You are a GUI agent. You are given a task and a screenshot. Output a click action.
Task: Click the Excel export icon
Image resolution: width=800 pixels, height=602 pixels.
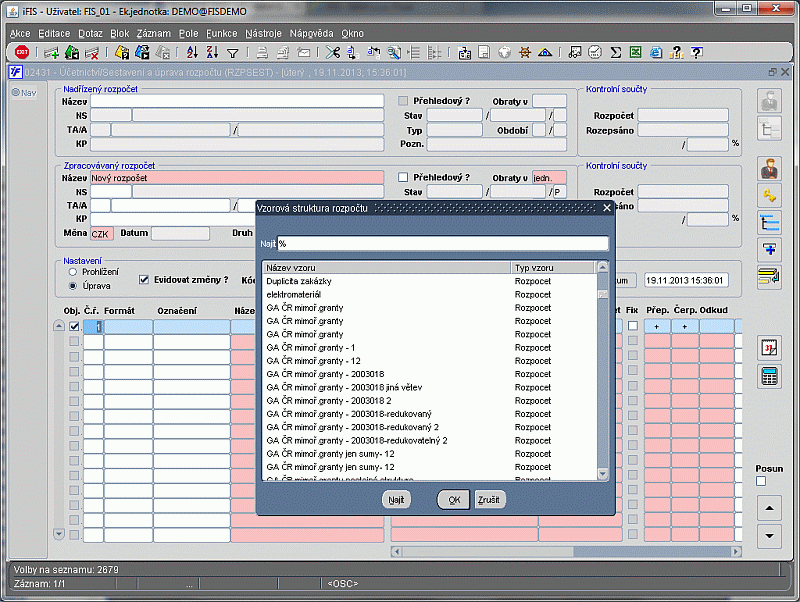[634, 52]
